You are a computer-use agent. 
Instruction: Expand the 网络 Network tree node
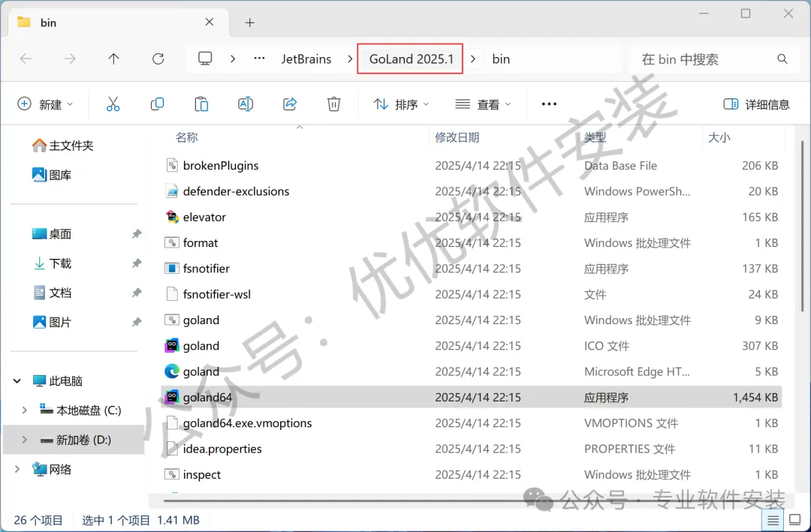tap(17, 469)
